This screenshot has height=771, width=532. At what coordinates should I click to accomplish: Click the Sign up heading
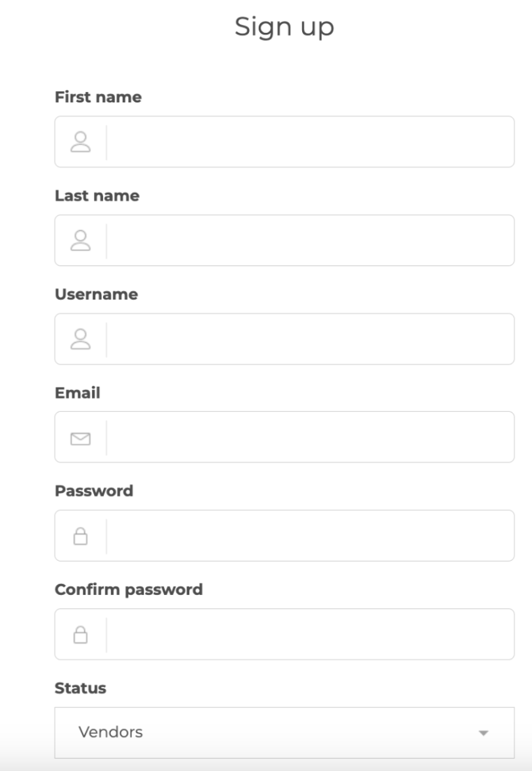[x=284, y=27]
